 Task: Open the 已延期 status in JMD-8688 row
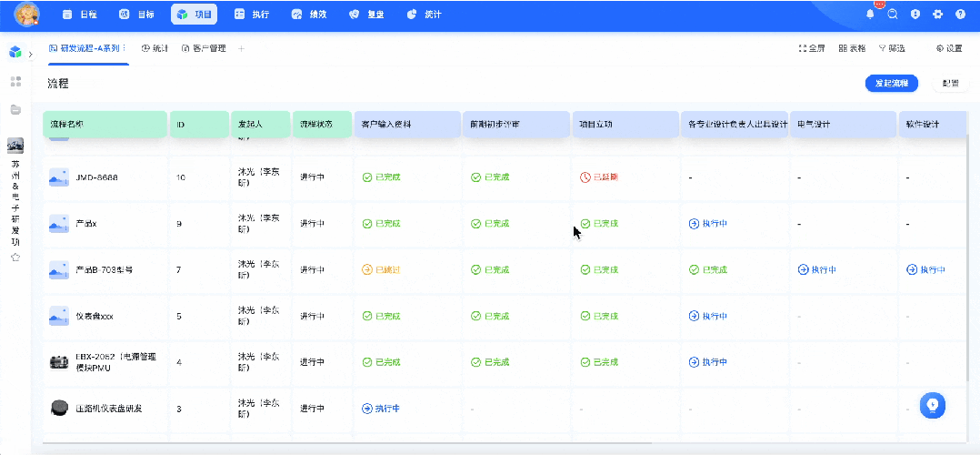tap(599, 177)
